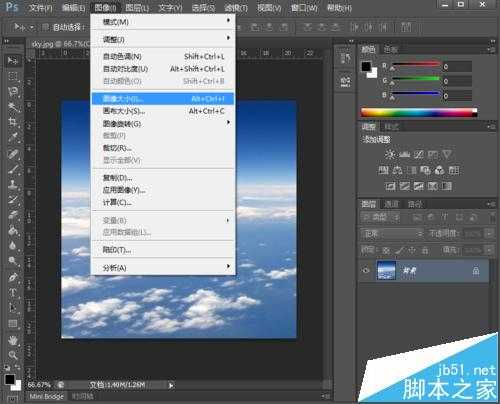Screen dimensions: 500x404
Task: Toggle lock image pixels in the Layers panel
Action: pos(399,250)
